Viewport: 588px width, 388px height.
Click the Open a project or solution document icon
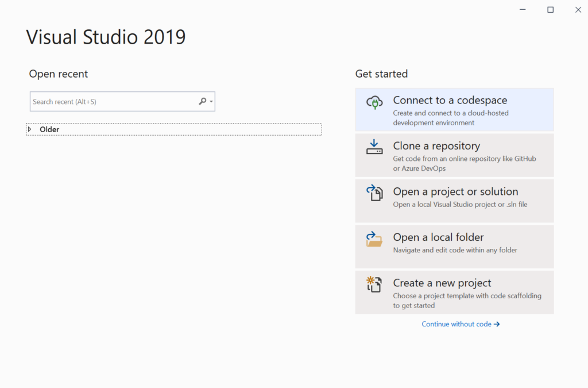(374, 194)
